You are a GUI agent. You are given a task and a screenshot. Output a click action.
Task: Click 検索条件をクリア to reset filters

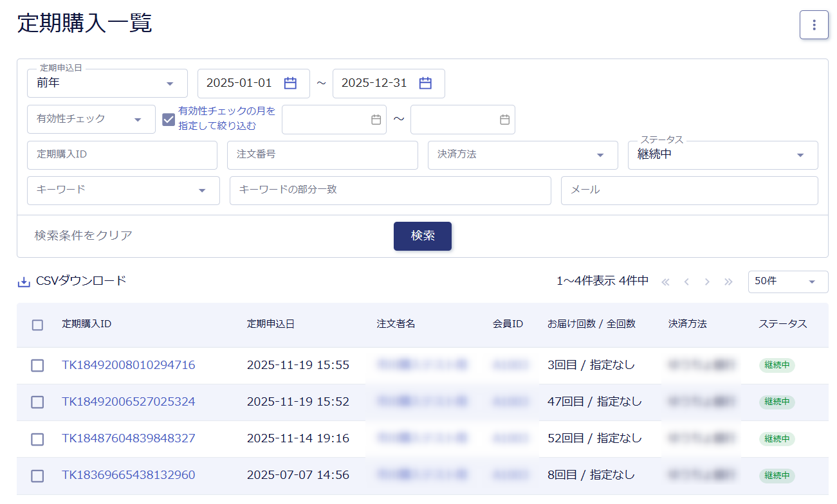84,235
